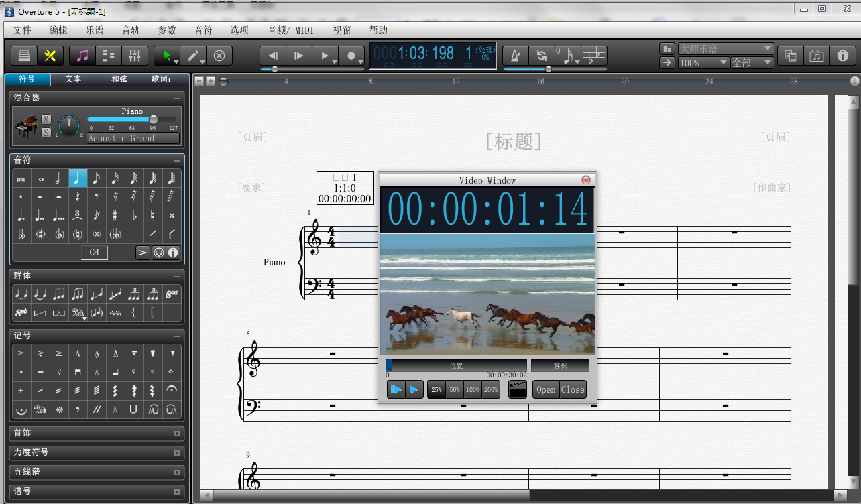The width and height of the screenshot is (861, 504).
Task: Solo the Piano track with the S button
Action: (x=46, y=132)
